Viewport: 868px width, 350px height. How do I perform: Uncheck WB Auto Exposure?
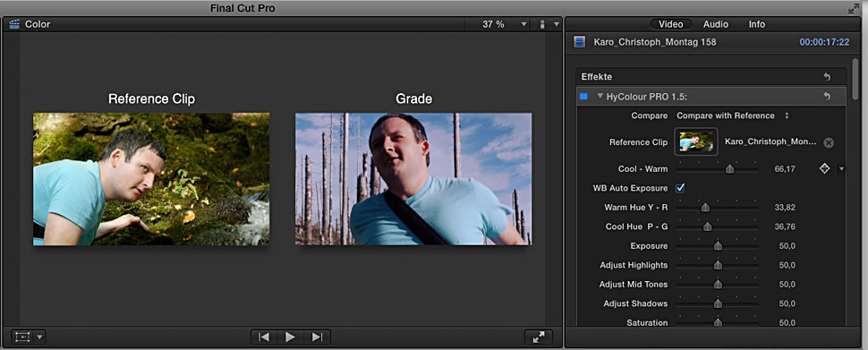click(x=680, y=188)
